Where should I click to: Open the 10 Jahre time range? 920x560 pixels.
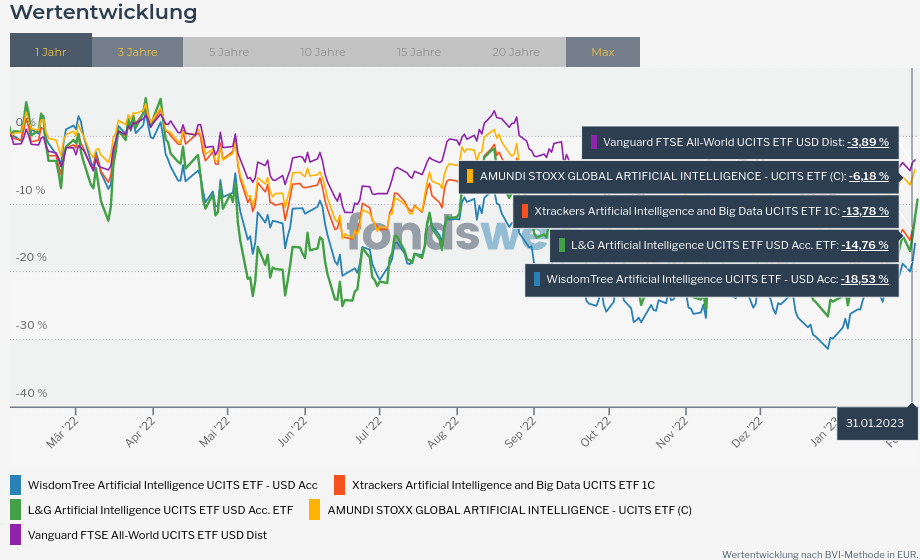[x=322, y=52]
